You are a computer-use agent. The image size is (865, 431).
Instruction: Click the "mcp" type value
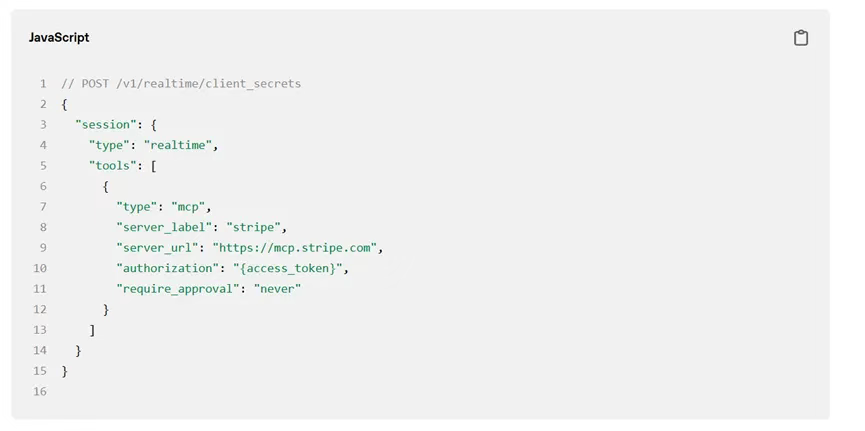click(x=188, y=207)
